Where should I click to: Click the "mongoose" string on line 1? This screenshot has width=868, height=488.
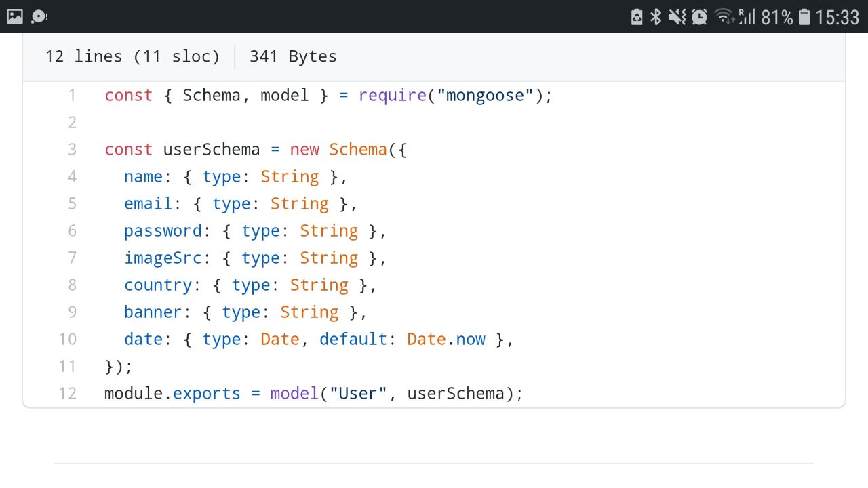coord(486,96)
